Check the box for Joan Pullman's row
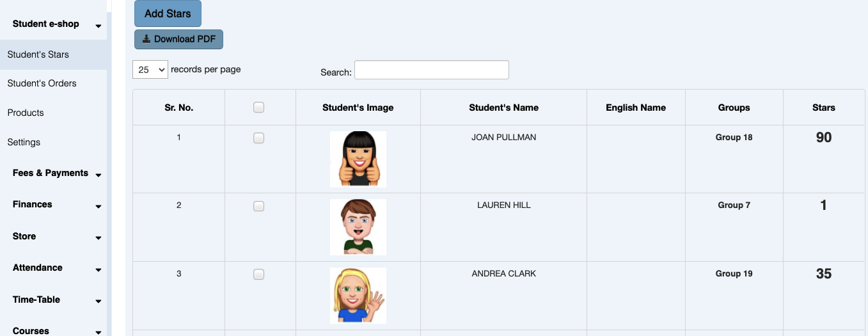Image resolution: width=868 pixels, height=336 pixels. point(258,138)
